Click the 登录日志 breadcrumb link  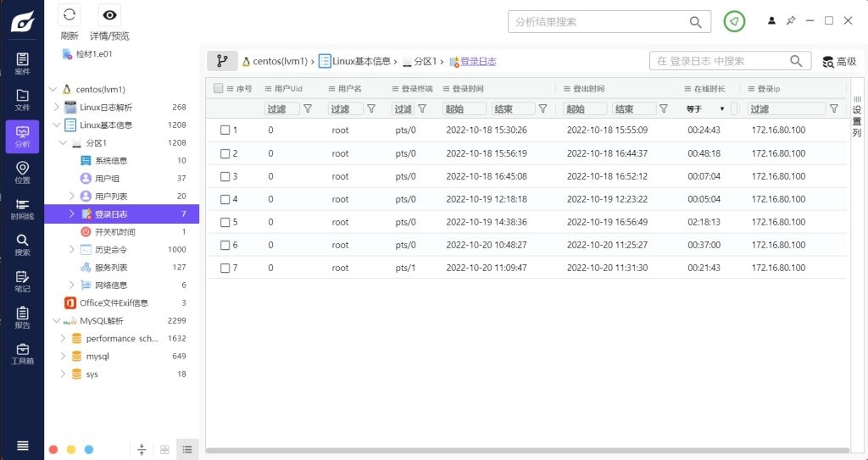(477, 62)
